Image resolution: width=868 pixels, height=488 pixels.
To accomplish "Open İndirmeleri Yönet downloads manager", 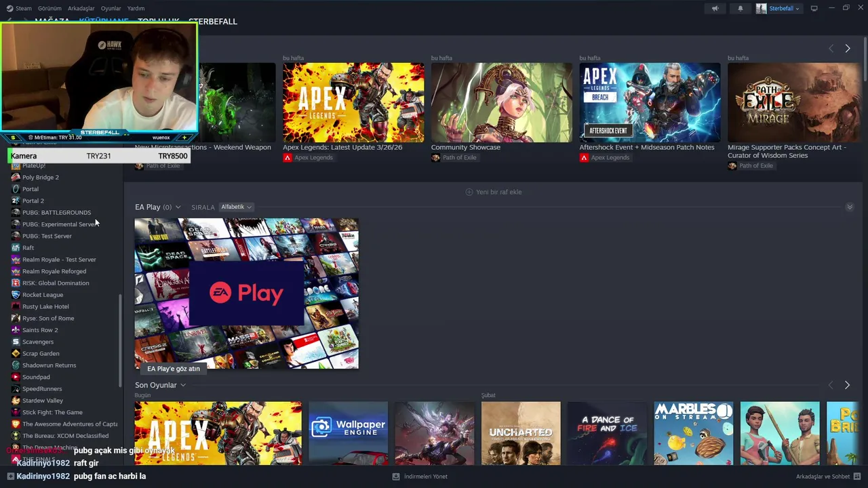I will pyautogui.click(x=426, y=476).
